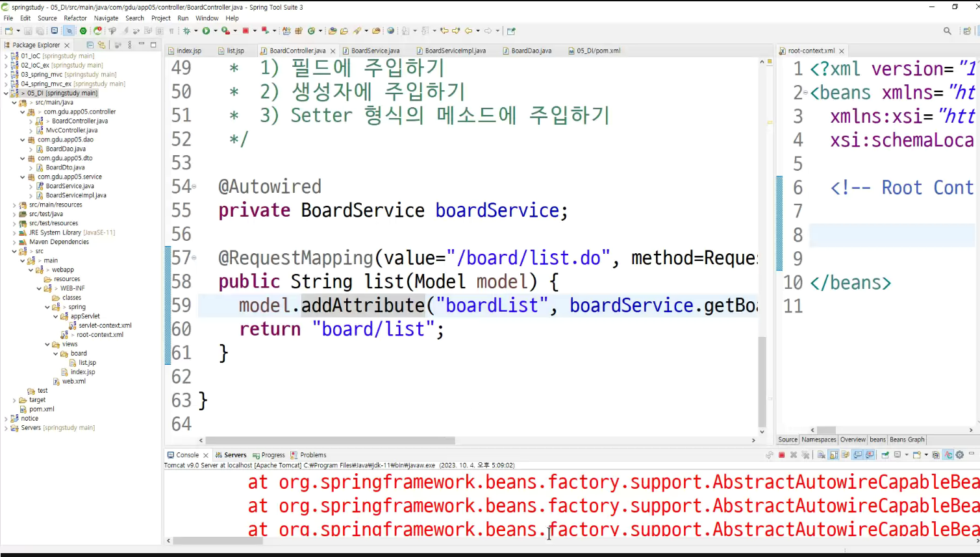The height and width of the screenshot is (557, 980).
Task: Switch to the Servers view tab
Action: point(231,455)
